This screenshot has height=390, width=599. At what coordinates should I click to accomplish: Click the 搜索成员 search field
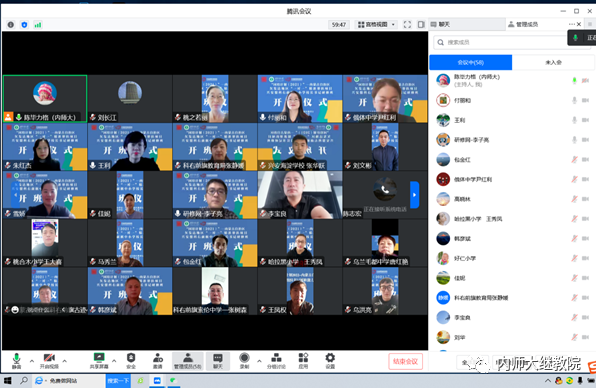click(500, 42)
